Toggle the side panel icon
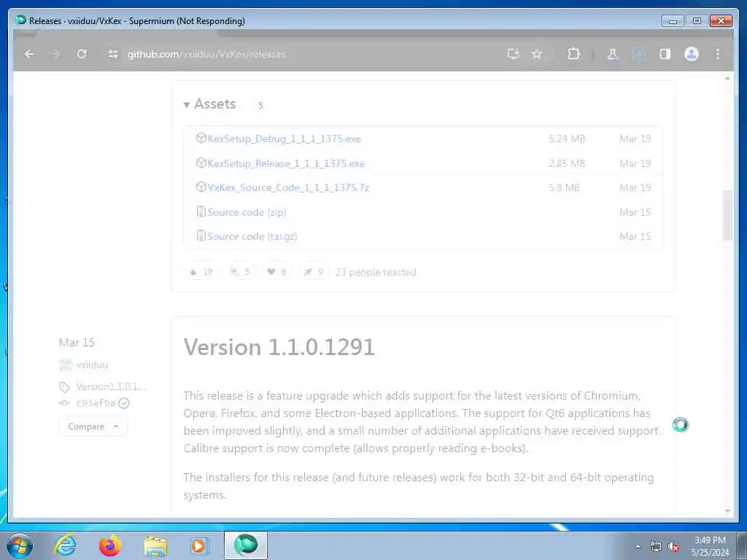747x560 pixels. tap(665, 54)
